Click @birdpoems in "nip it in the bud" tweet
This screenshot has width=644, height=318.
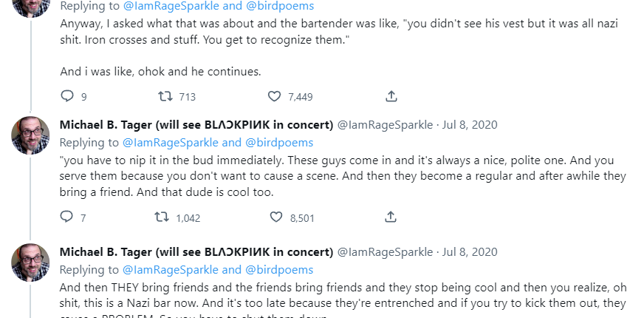[279, 142]
